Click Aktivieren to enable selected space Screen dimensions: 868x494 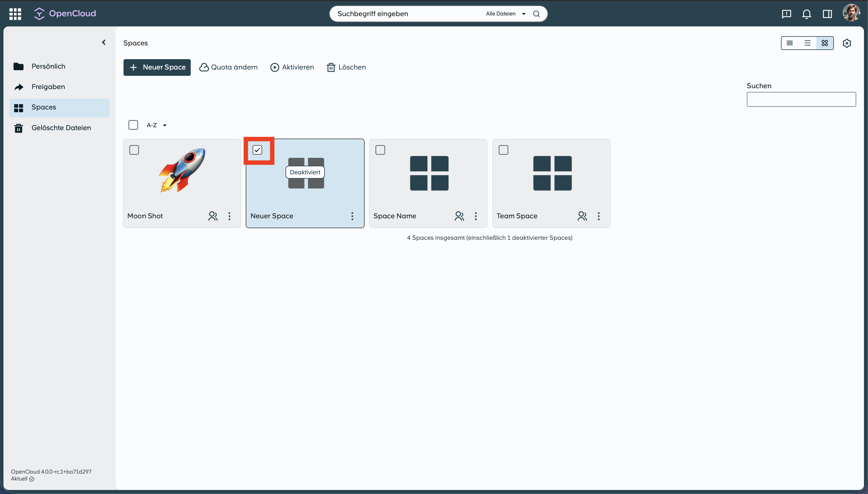pos(292,67)
